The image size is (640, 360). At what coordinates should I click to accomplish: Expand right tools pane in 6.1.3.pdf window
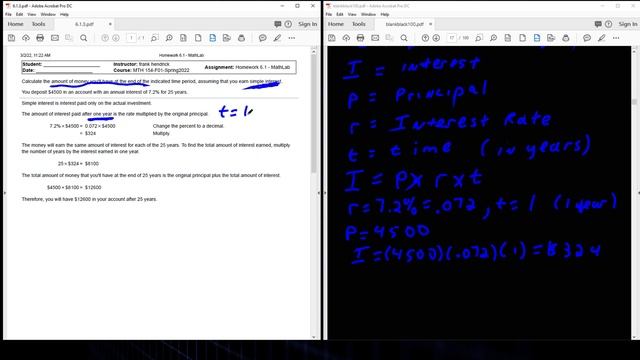[x=319, y=193]
